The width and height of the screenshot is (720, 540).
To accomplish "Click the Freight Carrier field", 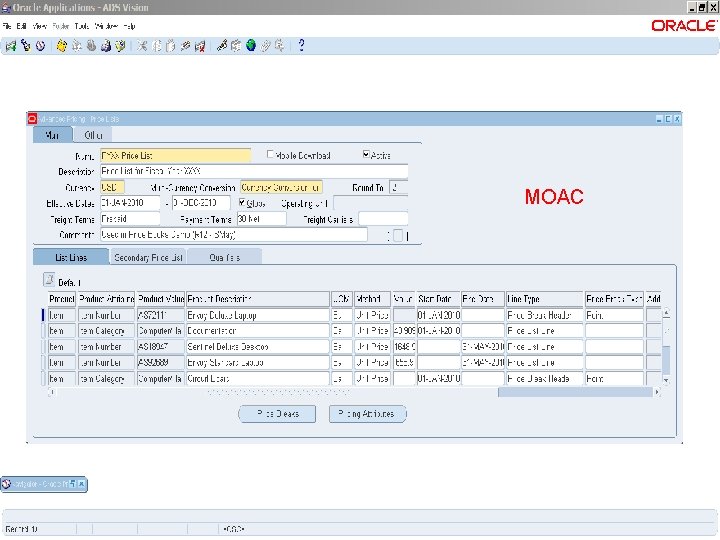I will pyautogui.click(x=383, y=219).
